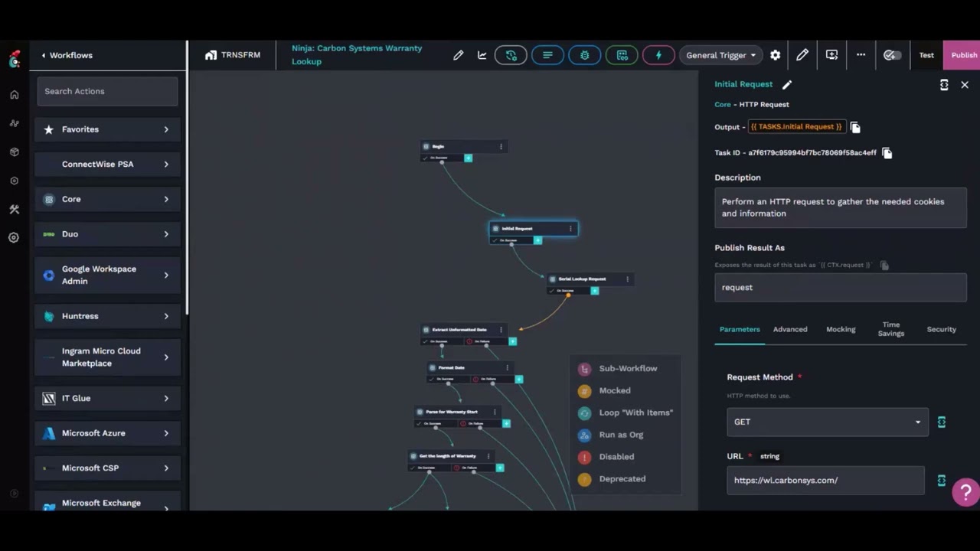Click the Description text area
Screen dimensions: 980x551
pos(841,207)
